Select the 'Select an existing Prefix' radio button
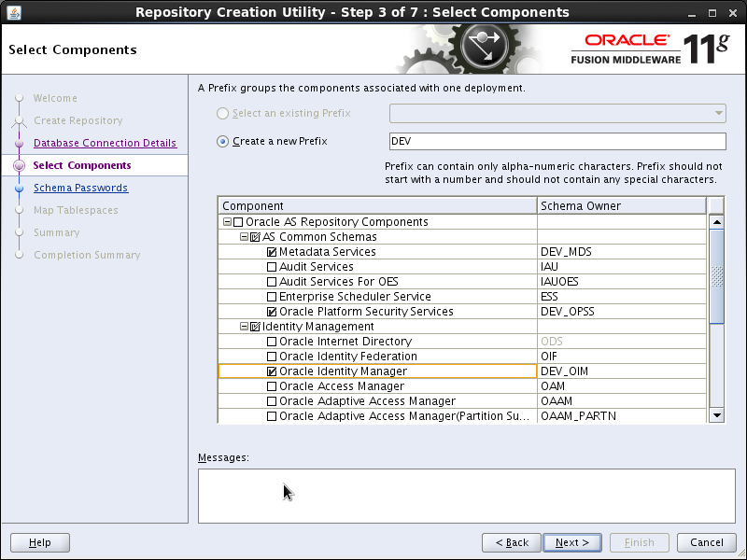The width and height of the screenshot is (747, 560). pyautogui.click(x=221, y=114)
